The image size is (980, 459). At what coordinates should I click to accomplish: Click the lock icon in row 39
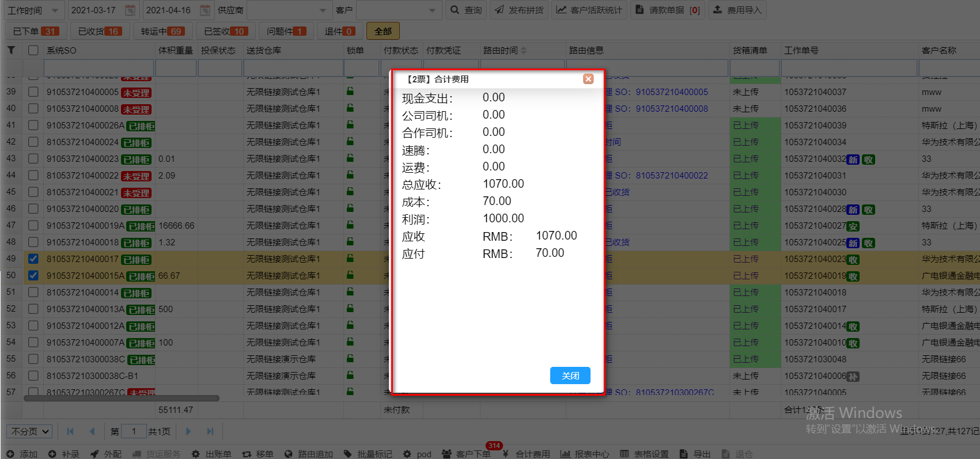coord(350,92)
